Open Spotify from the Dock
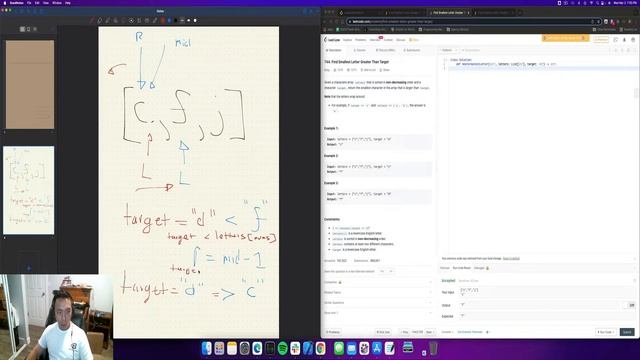Viewport: 640px width, 360px height. [x=282, y=348]
